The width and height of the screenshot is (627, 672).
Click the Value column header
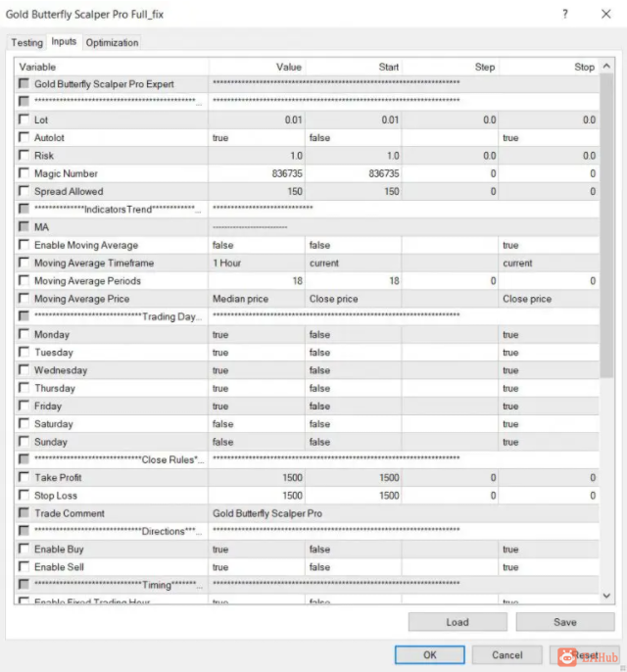pyautogui.click(x=257, y=67)
